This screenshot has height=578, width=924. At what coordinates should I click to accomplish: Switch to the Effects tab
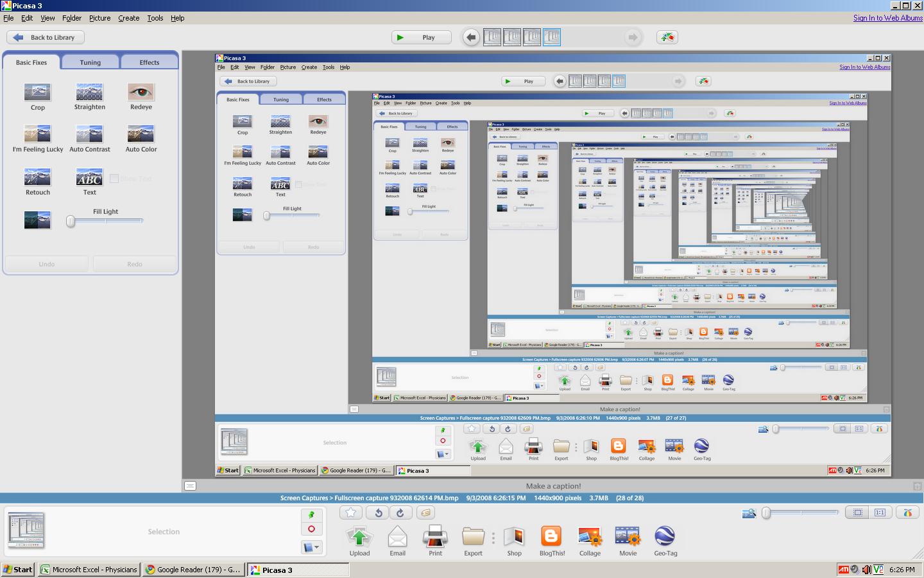click(x=150, y=62)
